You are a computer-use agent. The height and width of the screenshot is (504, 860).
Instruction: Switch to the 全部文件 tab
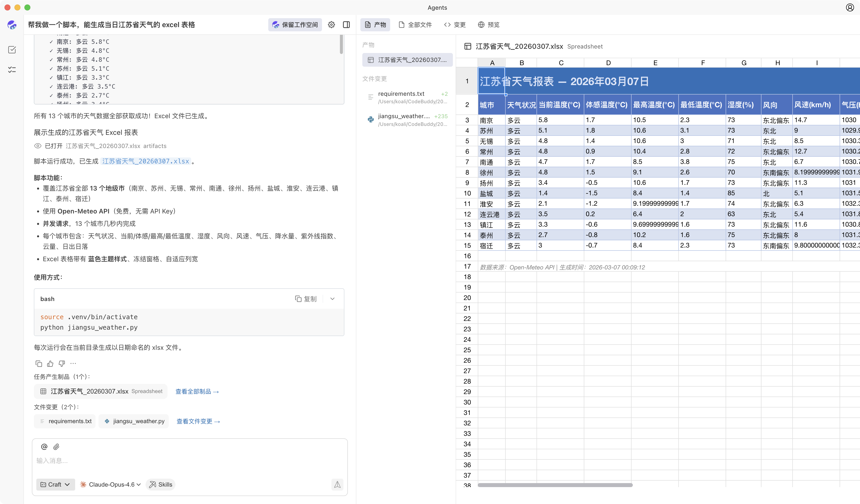(415, 25)
